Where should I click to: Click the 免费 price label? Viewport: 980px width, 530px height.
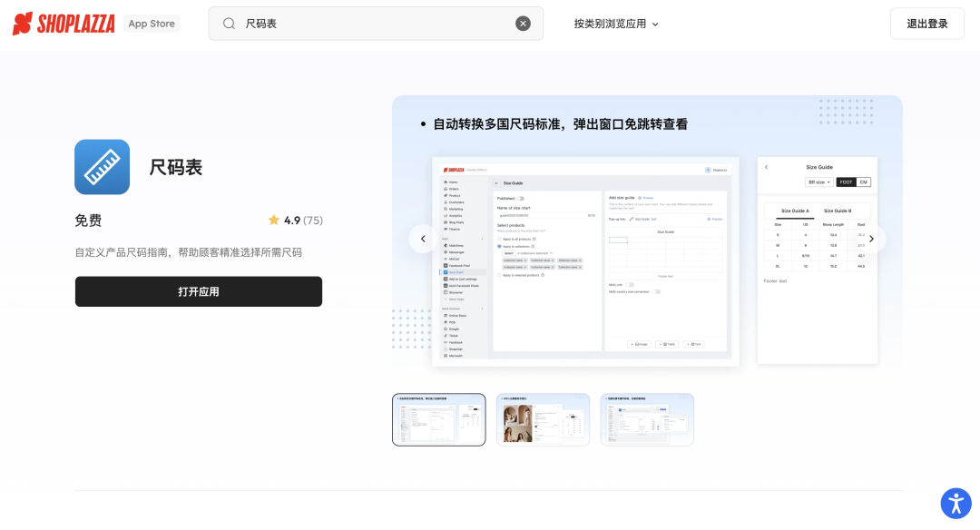tap(88, 220)
